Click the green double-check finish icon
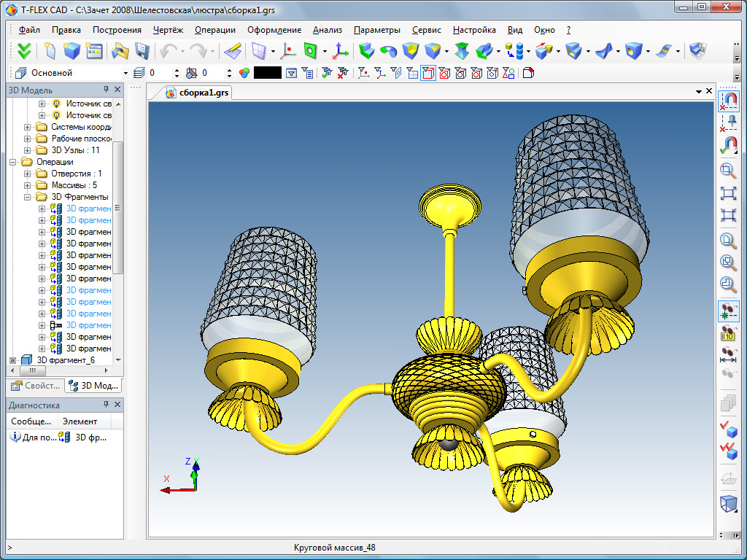 click(x=24, y=50)
